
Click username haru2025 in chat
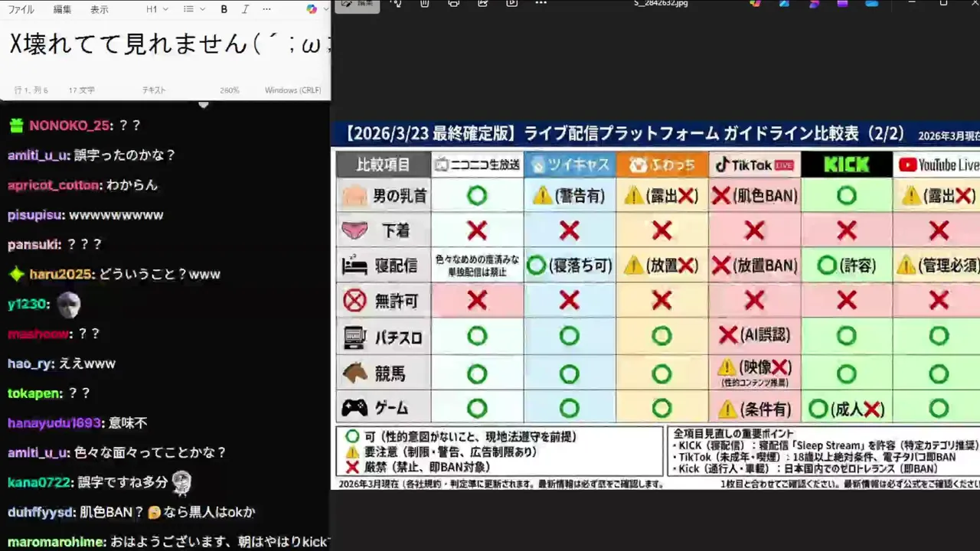point(60,274)
